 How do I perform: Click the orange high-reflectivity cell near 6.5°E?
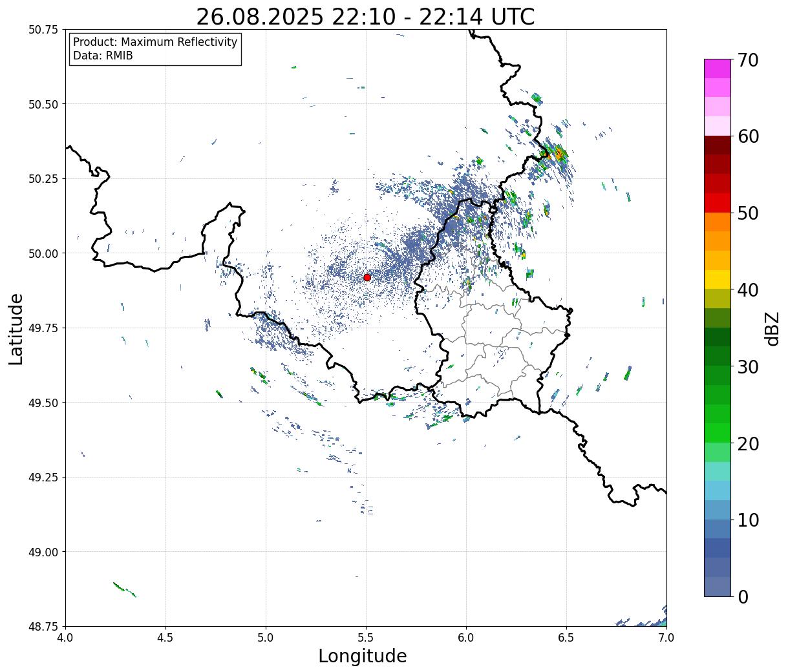click(560, 154)
